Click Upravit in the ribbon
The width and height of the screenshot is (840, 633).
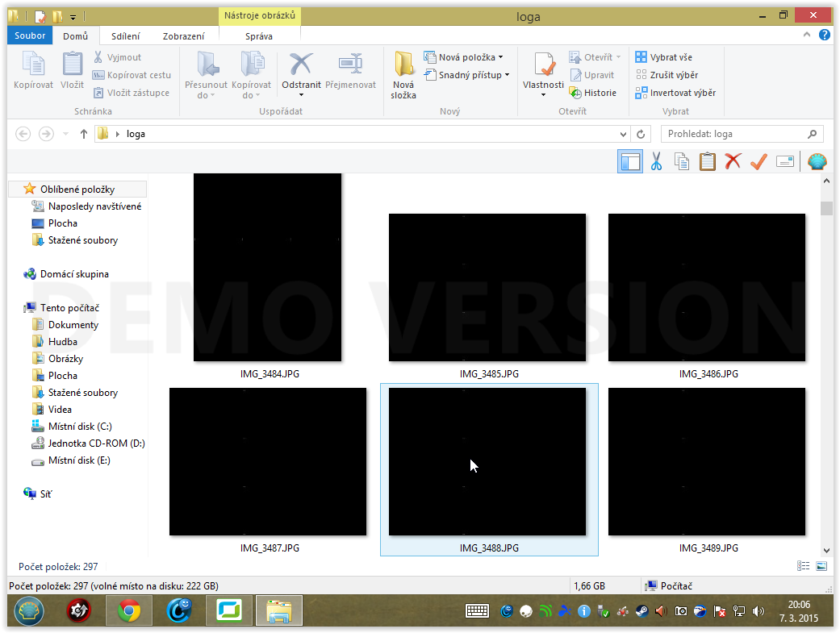[x=591, y=75]
